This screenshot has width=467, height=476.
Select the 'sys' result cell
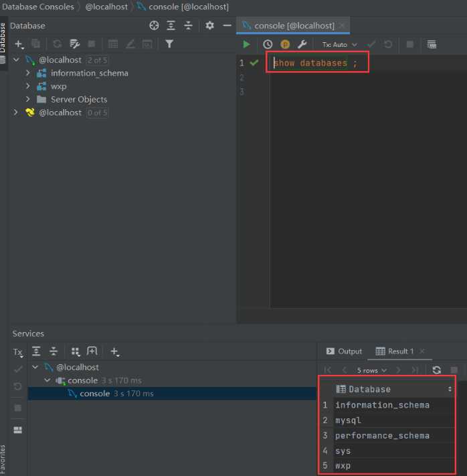[394, 451]
